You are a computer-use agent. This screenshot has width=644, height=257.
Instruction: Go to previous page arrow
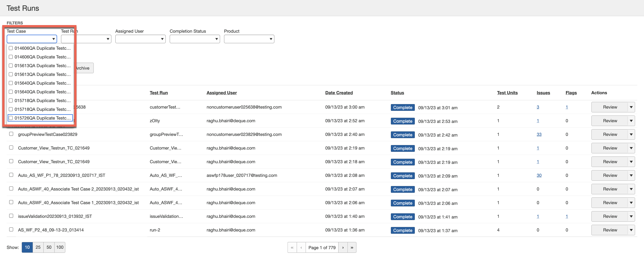301,247
